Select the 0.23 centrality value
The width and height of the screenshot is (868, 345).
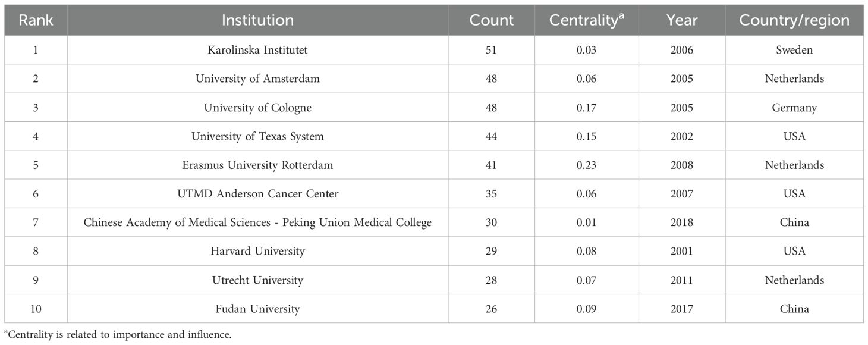[x=586, y=165]
